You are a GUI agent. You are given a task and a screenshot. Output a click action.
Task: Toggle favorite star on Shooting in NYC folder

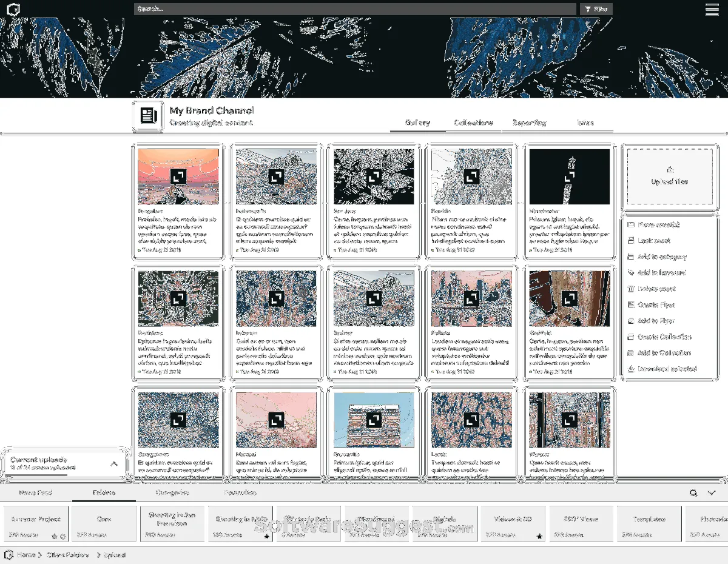point(266,536)
